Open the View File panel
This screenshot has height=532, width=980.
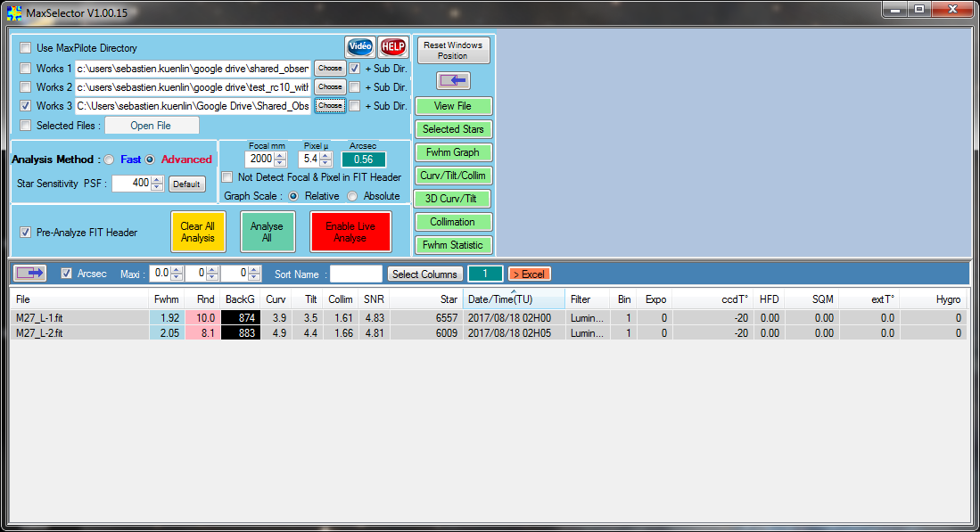[x=453, y=106]
